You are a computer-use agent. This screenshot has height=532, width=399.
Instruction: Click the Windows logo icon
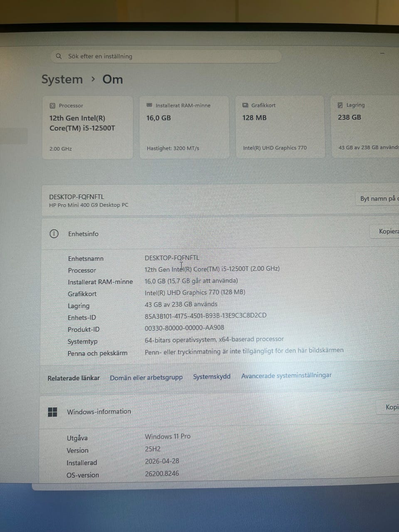[53, 412]
